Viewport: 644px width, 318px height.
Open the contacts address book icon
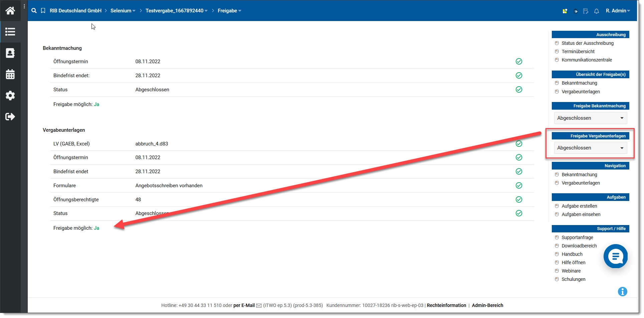pyautogui.click(x=10, y=53)
